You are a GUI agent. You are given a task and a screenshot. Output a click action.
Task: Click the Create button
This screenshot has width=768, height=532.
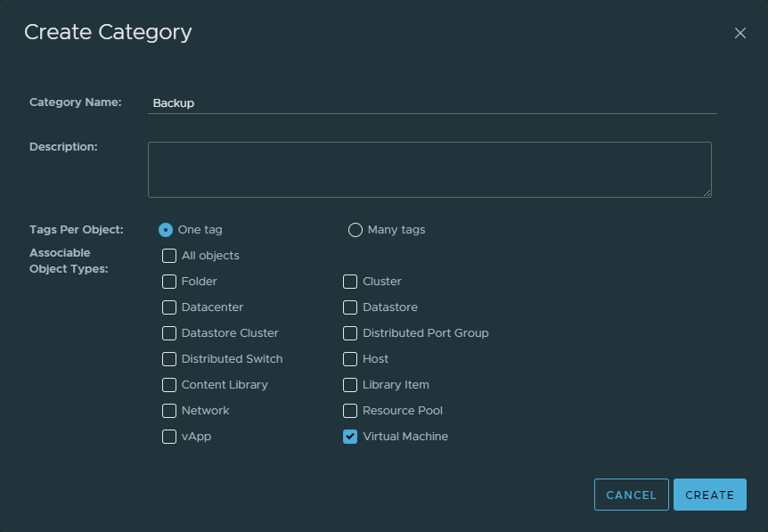coord(709,495)
